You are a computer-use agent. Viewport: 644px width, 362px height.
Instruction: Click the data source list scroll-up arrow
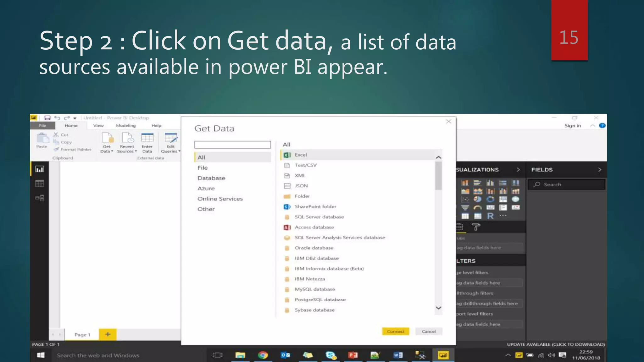click(x=438, y=157)
